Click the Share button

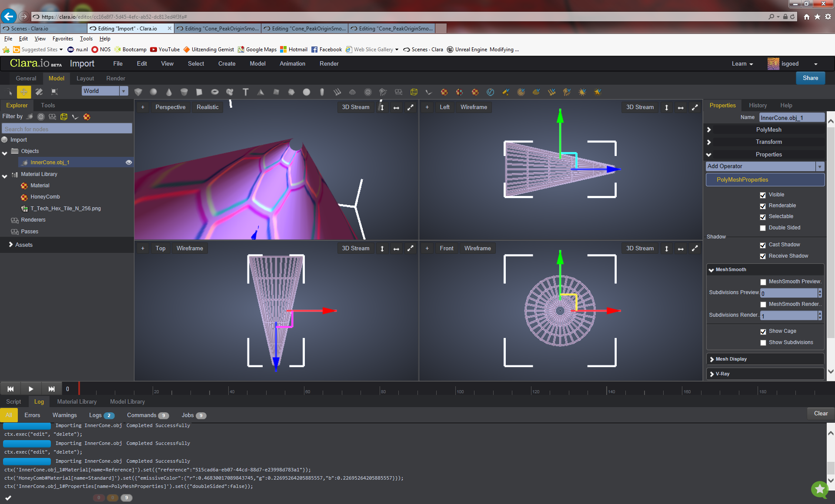tap(810, 78)
